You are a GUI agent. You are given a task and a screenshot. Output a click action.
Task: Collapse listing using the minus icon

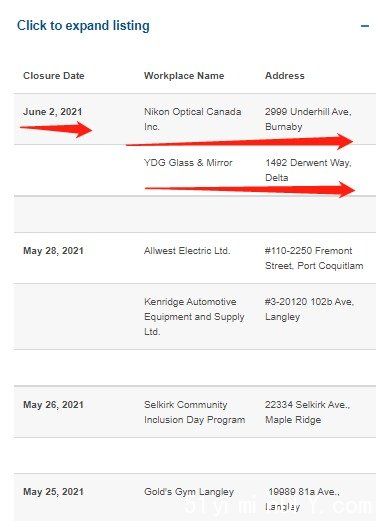click(365, 26)
